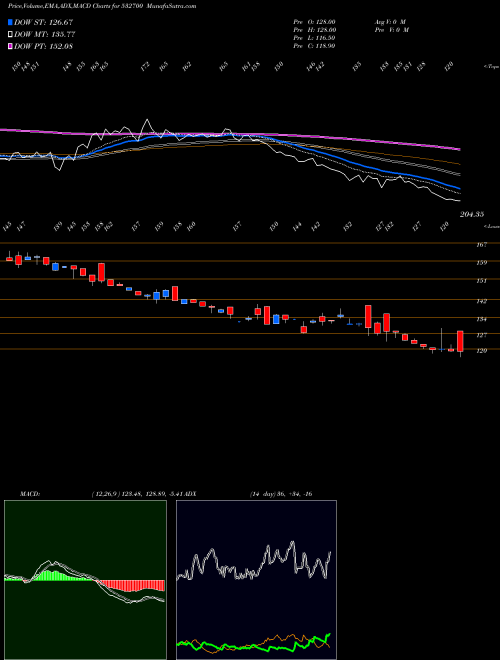The width and height of the screenshot is (500, 660).
Task: Click the 127 price axis label
Action: click(x=482, y=335)
